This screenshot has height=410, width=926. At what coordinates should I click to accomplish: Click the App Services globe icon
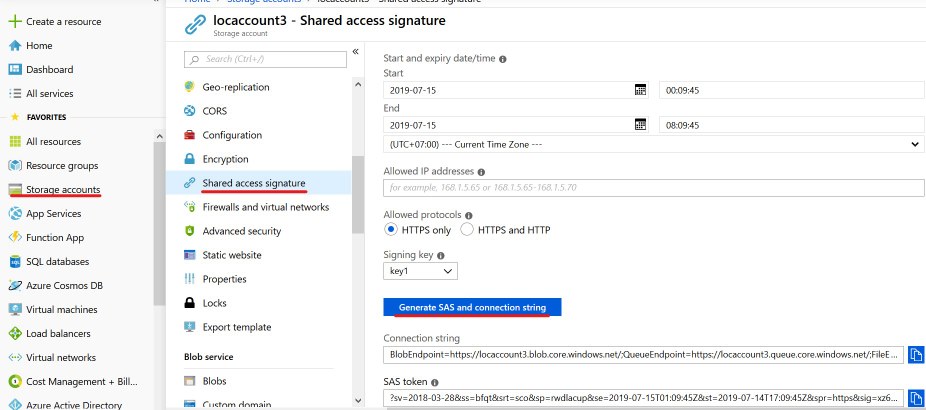pos(15,213)
